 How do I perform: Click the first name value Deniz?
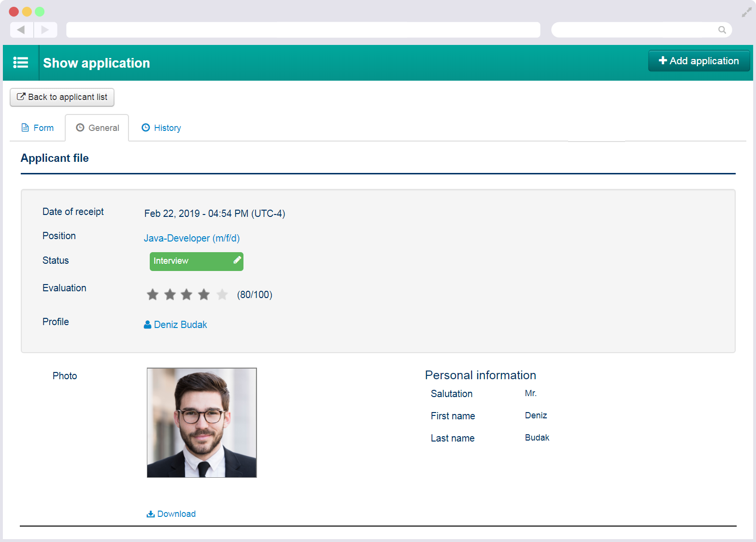536,415
